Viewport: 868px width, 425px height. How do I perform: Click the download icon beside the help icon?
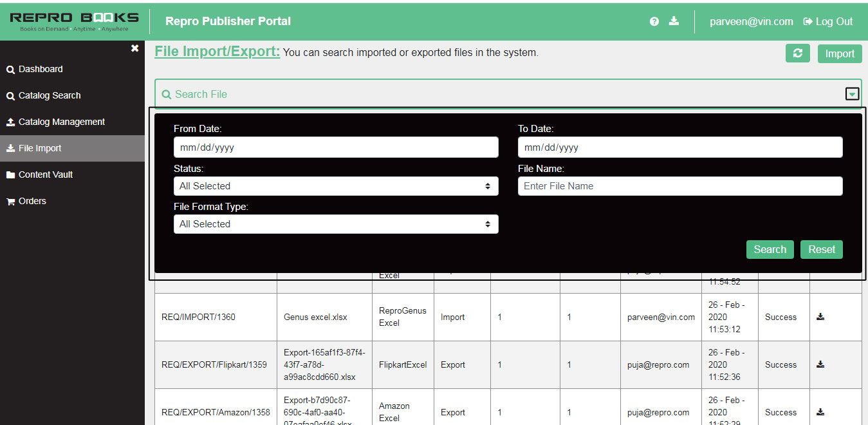tap(673, 21)
